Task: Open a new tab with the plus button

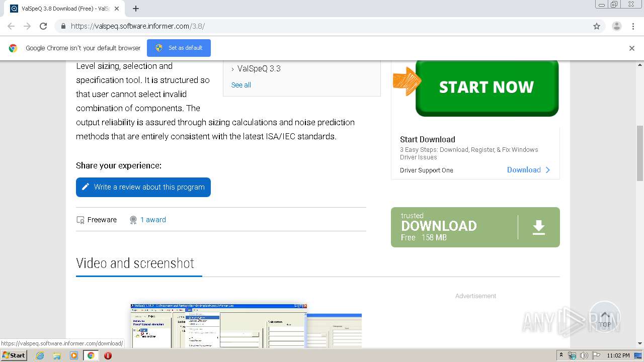Action: (x=136, y=9)
